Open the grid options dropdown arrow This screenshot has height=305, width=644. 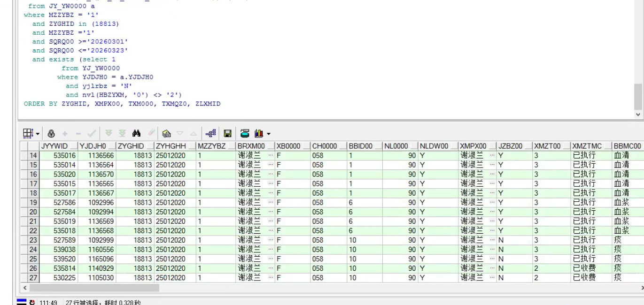click(x=38, y=134)
